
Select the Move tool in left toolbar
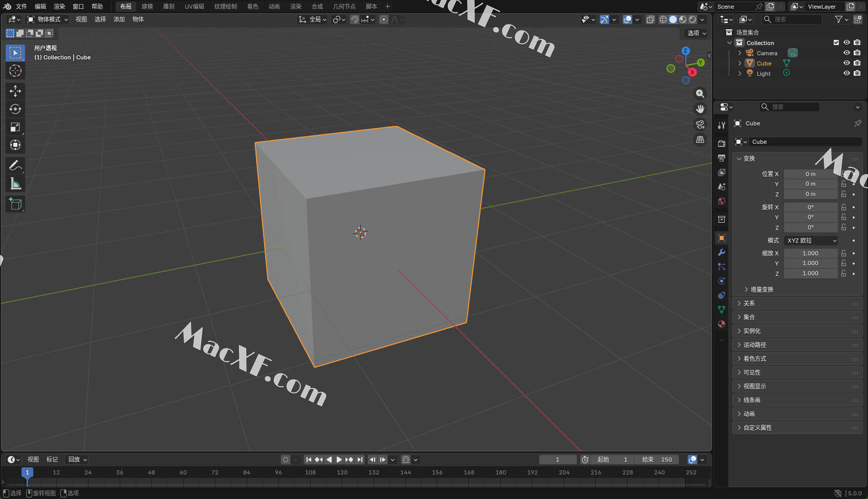click(15, 91)
